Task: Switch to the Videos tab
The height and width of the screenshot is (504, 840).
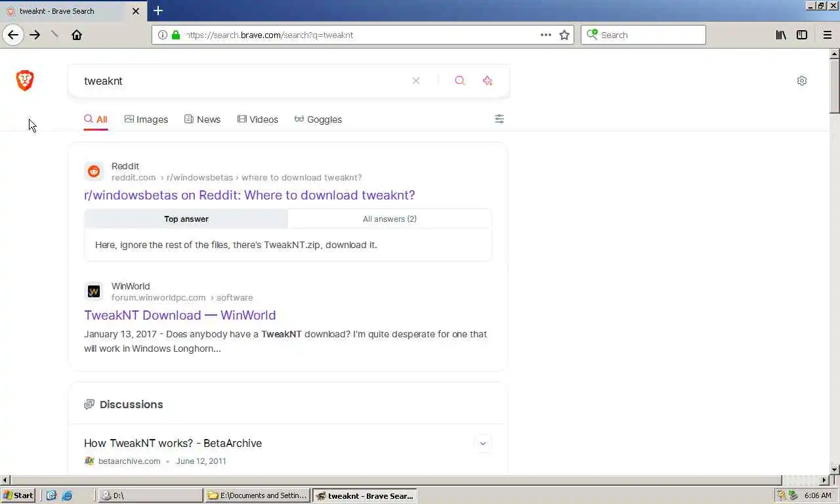Action: (258, 119)
